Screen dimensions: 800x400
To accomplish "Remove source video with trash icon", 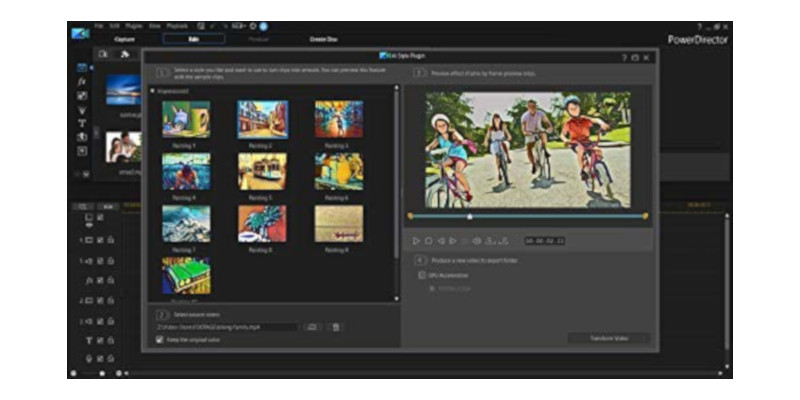I will point(336,327).
